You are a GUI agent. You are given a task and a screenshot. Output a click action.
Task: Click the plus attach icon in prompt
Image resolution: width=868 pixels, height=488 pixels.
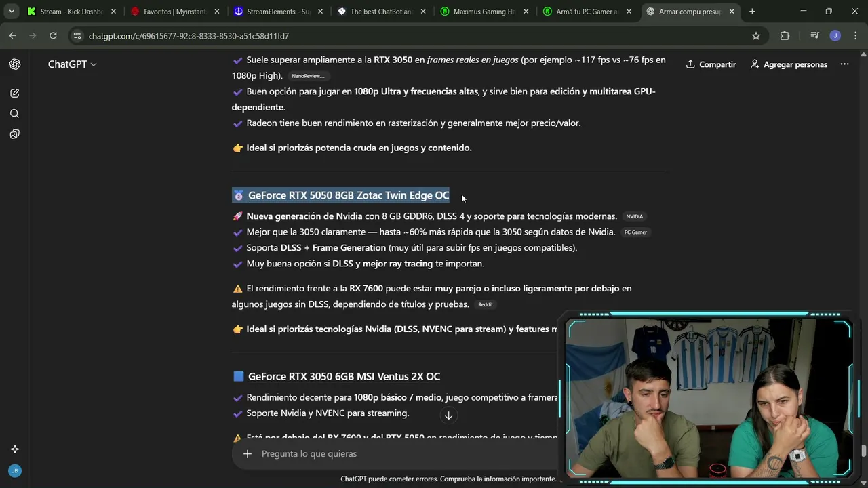coord(248,453)
